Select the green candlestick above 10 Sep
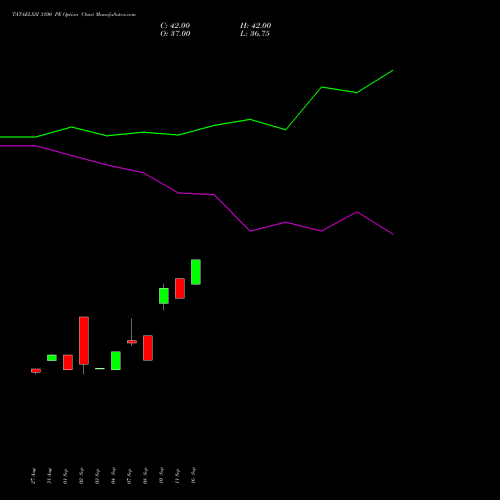 (164, 296)
